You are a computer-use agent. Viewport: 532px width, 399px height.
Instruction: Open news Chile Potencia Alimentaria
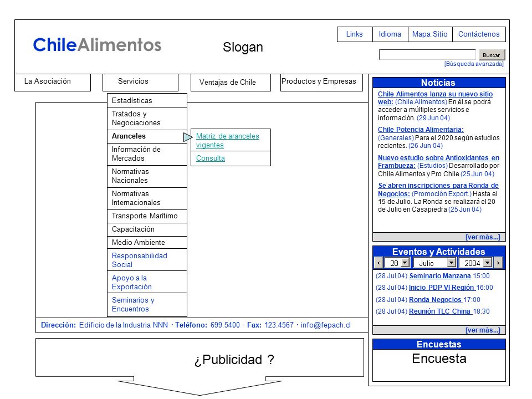click(421, 130)
